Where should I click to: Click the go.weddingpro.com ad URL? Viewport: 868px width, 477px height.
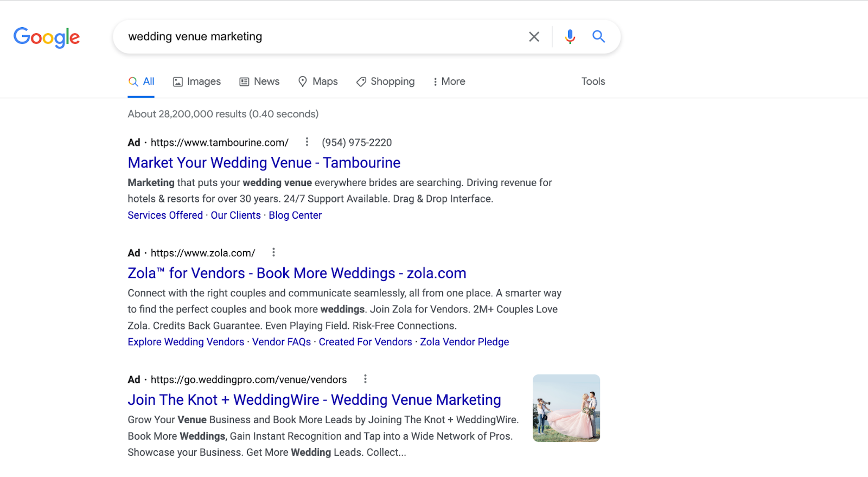(x=249, y=380)
